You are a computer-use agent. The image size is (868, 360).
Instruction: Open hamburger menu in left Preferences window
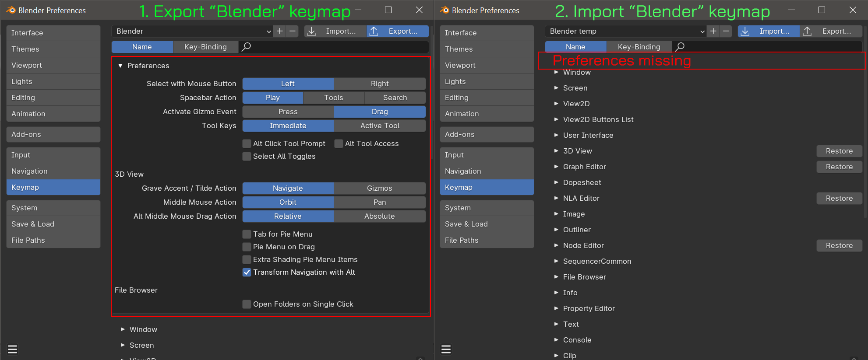point(13,349)
